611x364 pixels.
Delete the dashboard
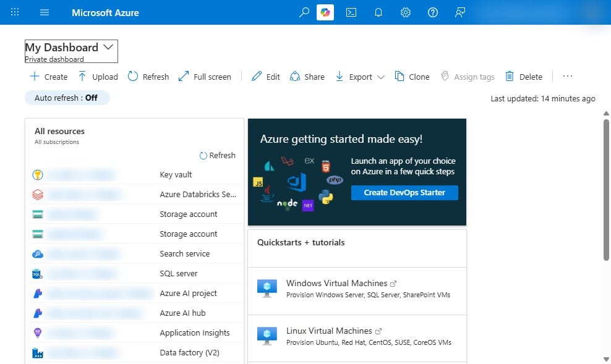click(x=524, y=77)
